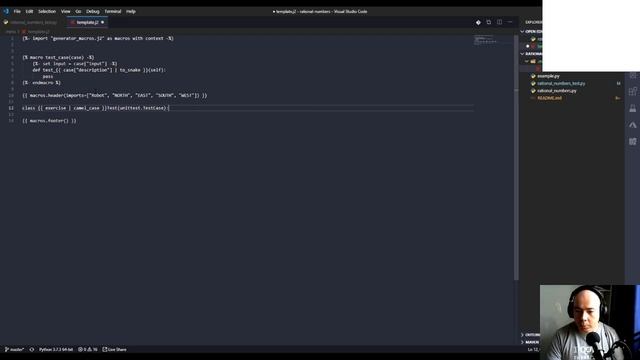Open the Debug menu

click(93, 11)
